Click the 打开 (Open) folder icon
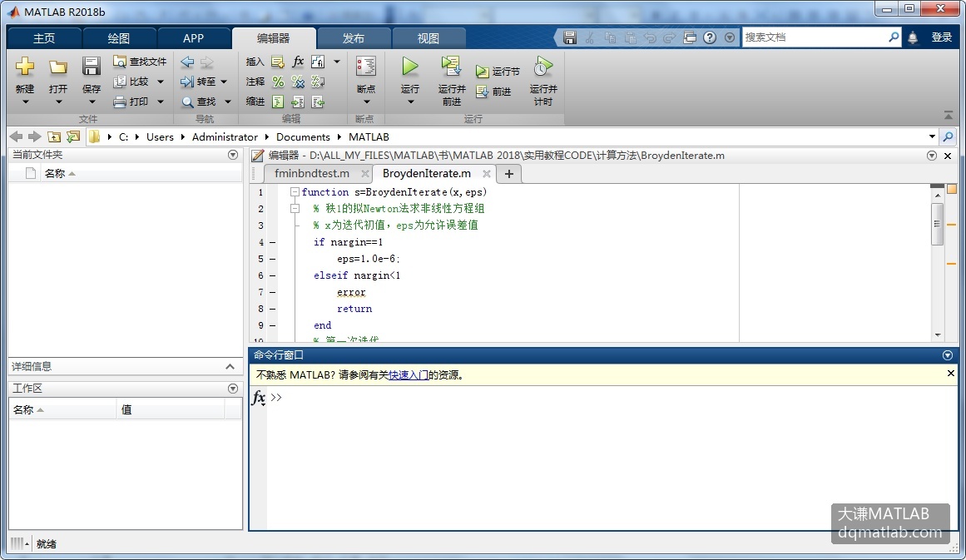 coord(58,67)
